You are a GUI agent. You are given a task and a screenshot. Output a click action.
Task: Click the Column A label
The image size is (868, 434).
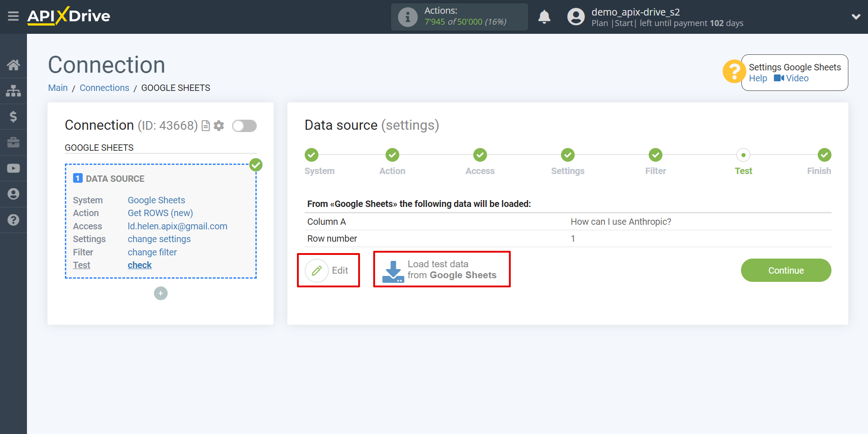click(326, 222)
